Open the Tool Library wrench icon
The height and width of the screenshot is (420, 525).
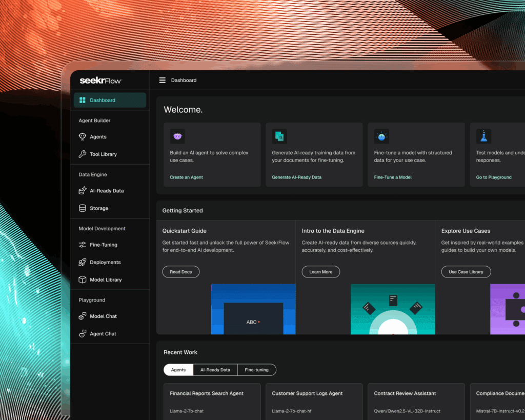tap(83, 154)
